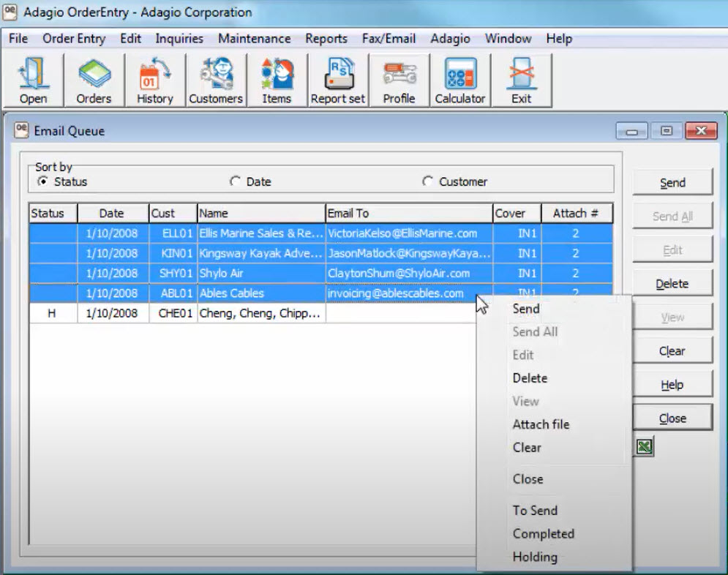Click the green Excel export icon
The image size is (728, 575).
[645, 447]
